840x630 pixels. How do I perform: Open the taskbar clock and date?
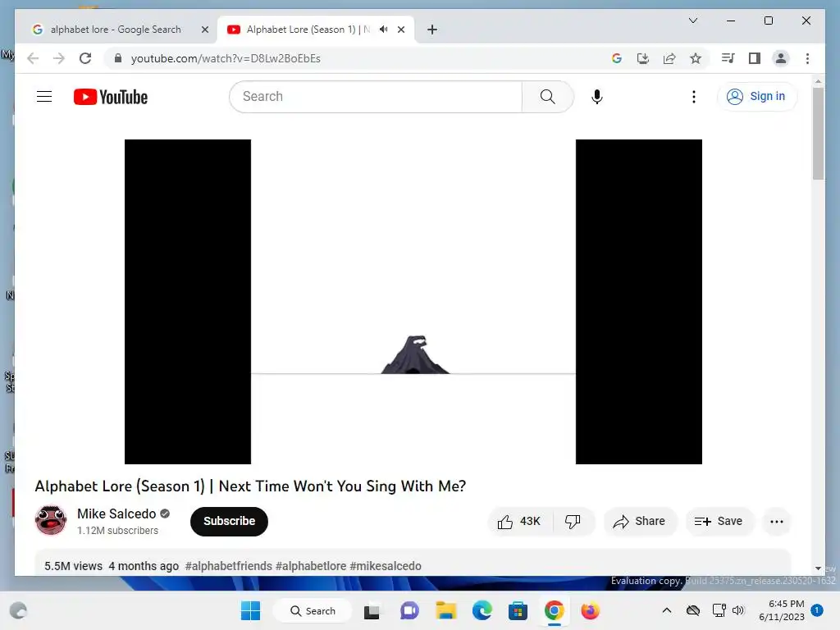[782, 610]
